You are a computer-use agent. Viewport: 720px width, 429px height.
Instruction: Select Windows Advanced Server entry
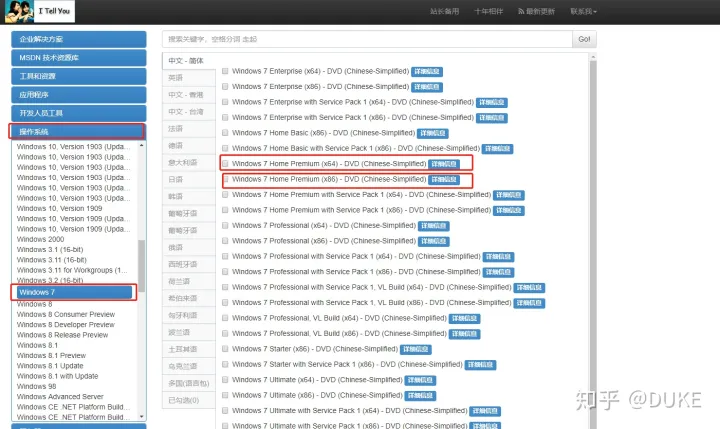(x=60, y=396)
